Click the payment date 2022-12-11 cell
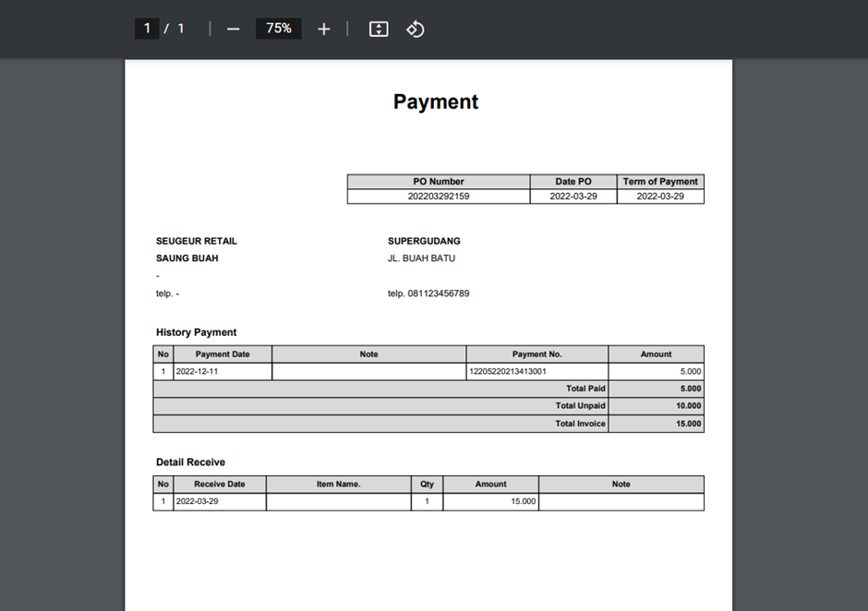868x611 pixels. (198, 372)
